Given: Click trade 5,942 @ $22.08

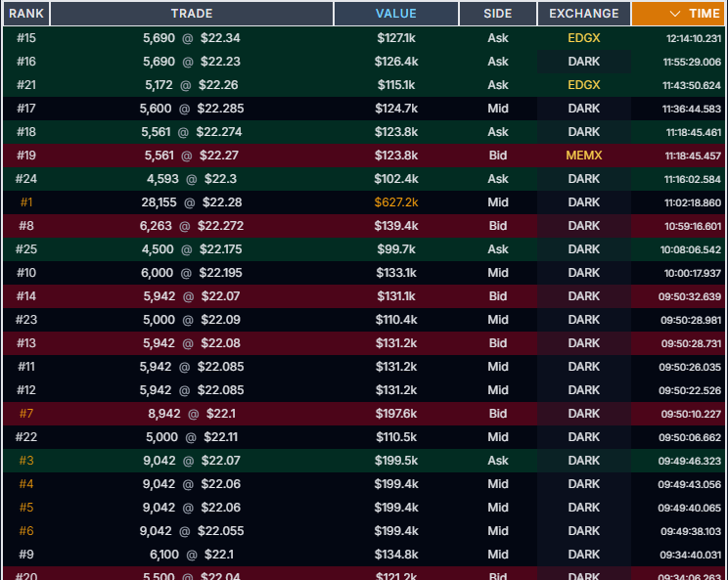Looking at the screenshot, I should tap(192, 343).
